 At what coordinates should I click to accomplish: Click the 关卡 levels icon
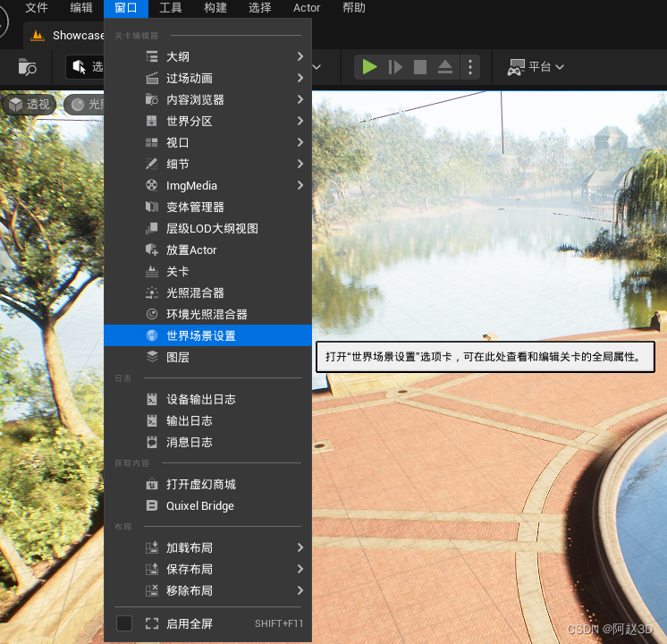coord(152,271)
